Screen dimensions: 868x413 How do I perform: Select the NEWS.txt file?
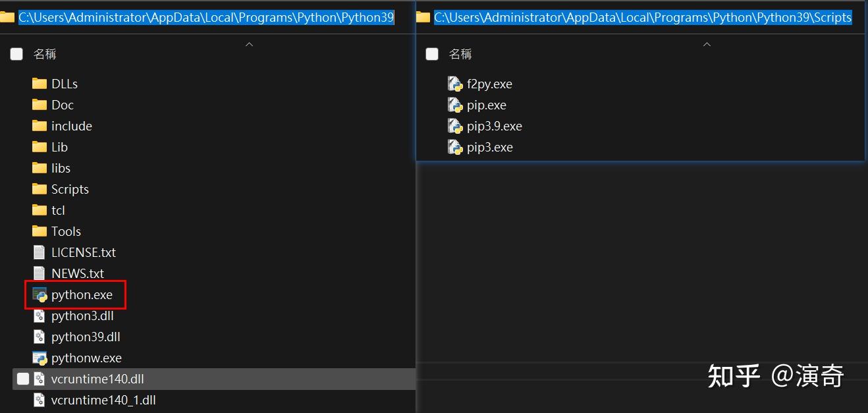(68, 273)
